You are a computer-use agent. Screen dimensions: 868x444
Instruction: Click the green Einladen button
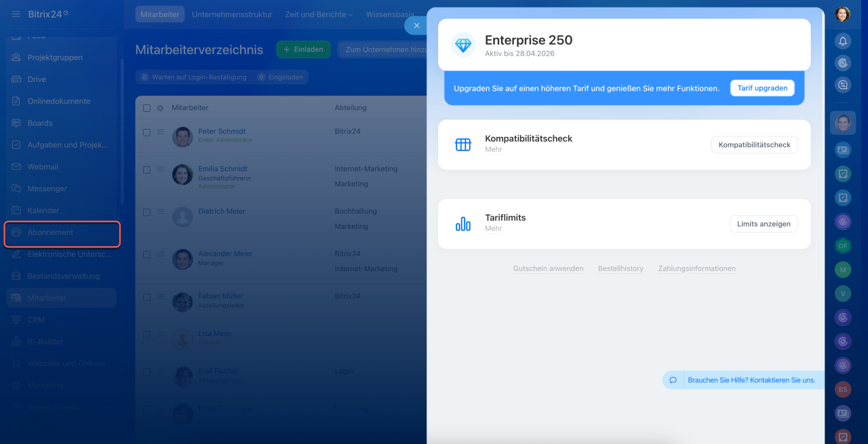pyautogui.click(x=303, y=49)
